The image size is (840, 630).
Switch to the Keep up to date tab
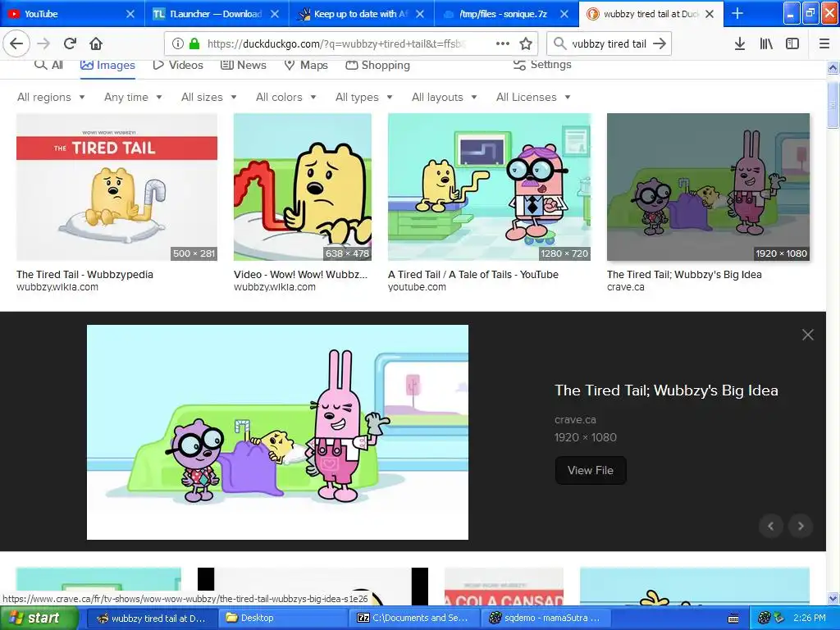click(x=361, y=14)
